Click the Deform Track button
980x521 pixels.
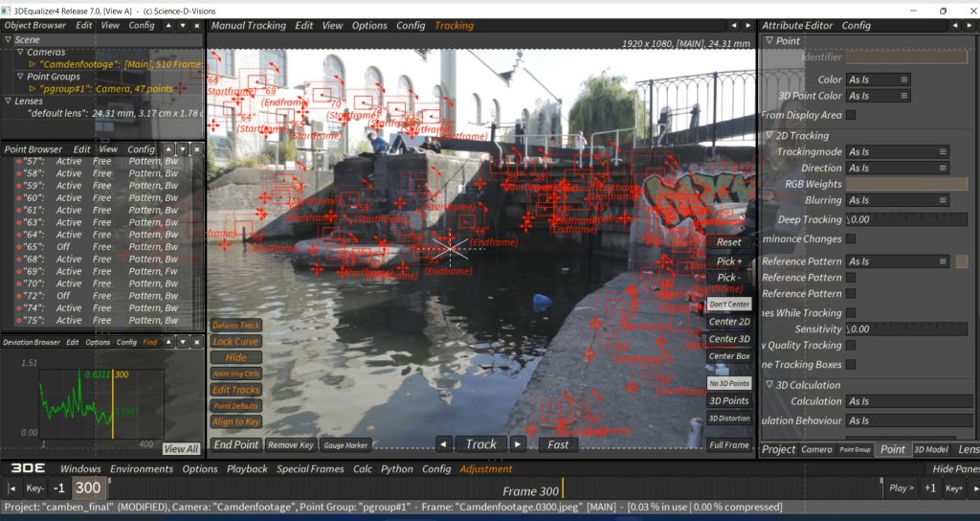click(x=235, y=326)
